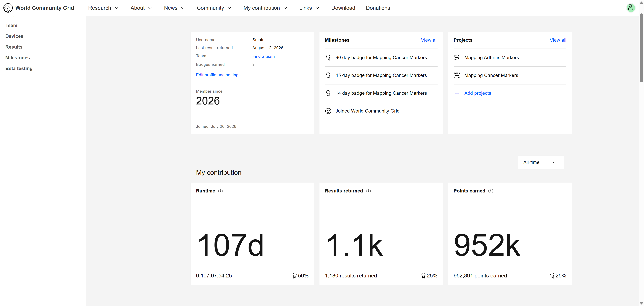The image size is (644, 306).
Task: Open the Mapping Cancer Markers project
Action: coord(491,75)
